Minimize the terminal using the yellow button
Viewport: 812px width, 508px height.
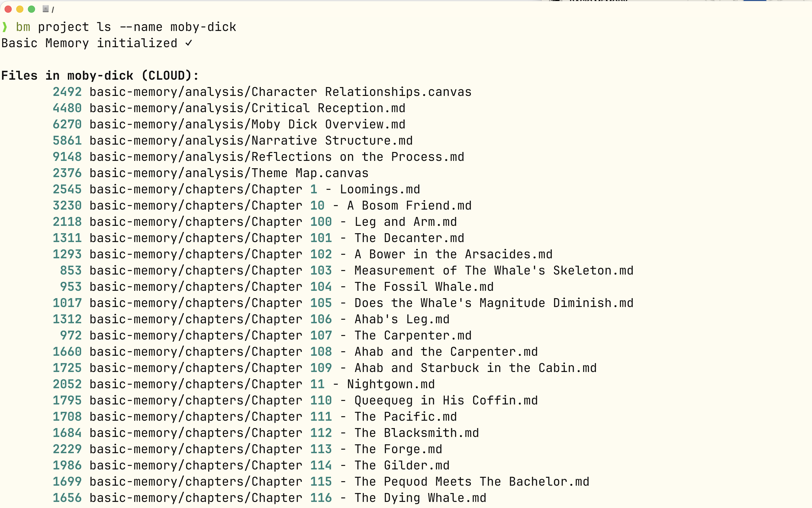[20, 9]
